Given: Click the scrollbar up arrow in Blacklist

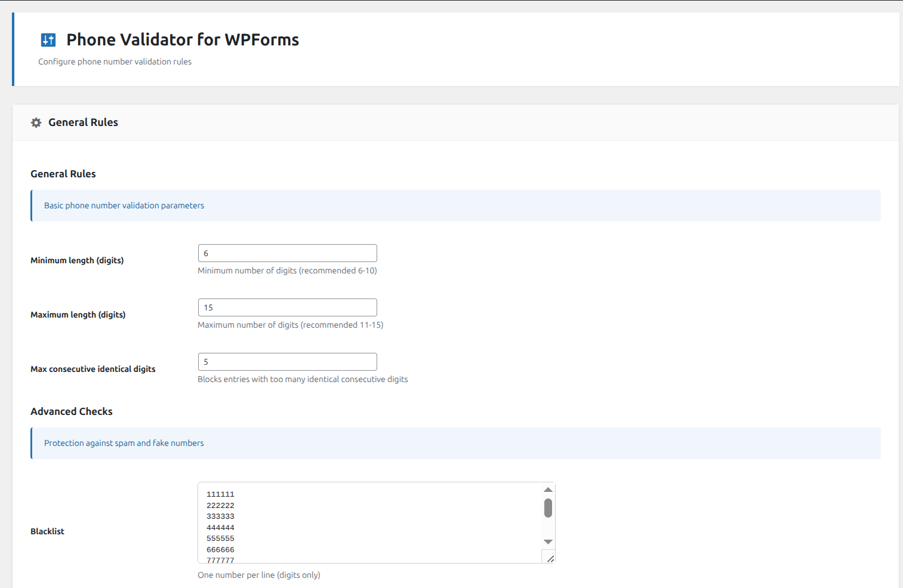Looking at the screenshot, I should [548, 489].
